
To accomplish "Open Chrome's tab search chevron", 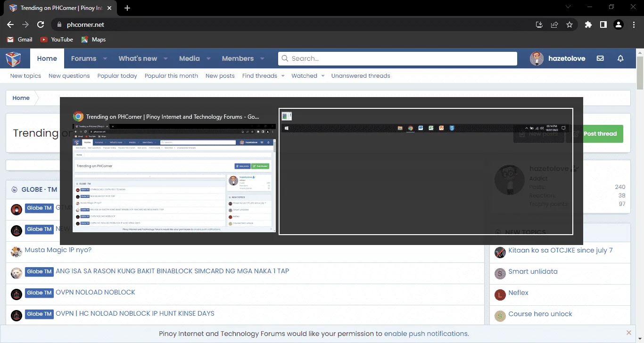I will coord(568,7).
